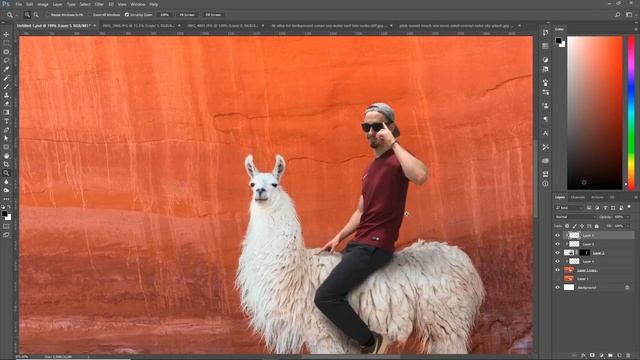Click Zoom In icon in options bar

pos(27,15)
